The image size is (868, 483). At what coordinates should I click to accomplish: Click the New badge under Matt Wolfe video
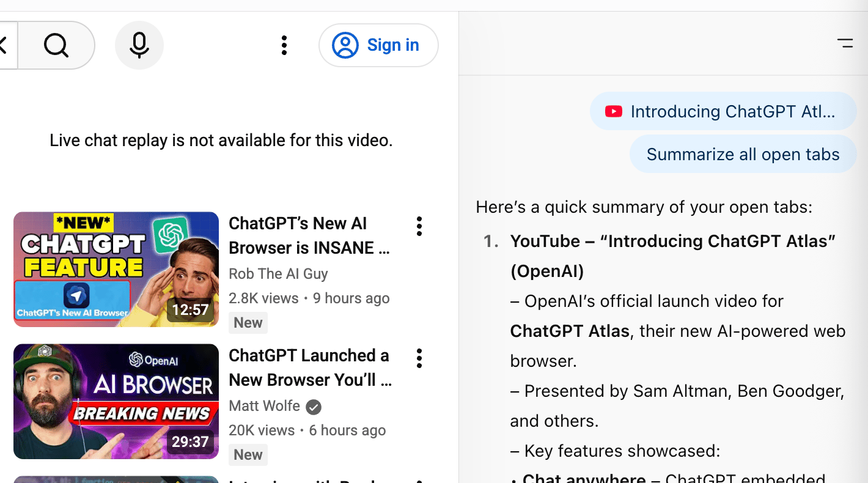point(248,455)
